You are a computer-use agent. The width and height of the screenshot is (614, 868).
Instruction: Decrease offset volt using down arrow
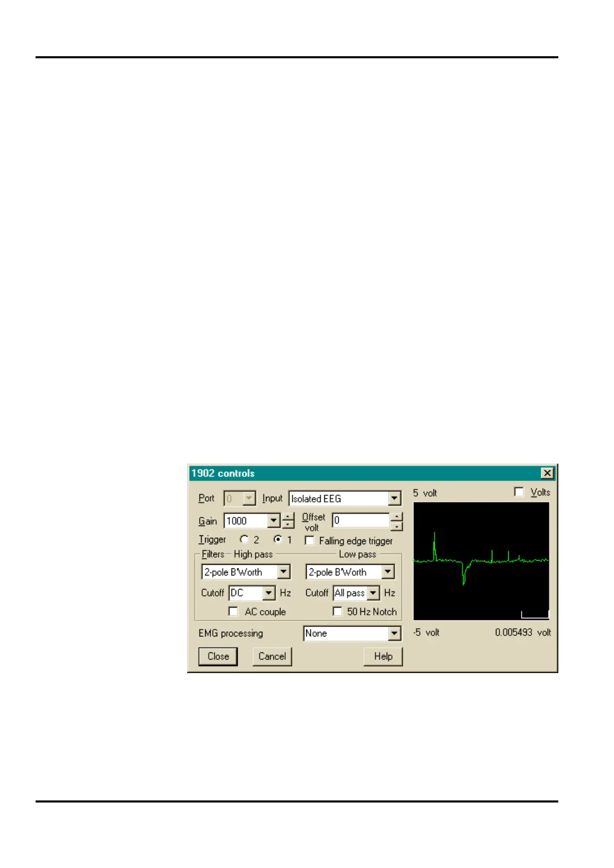coord(396,526)
